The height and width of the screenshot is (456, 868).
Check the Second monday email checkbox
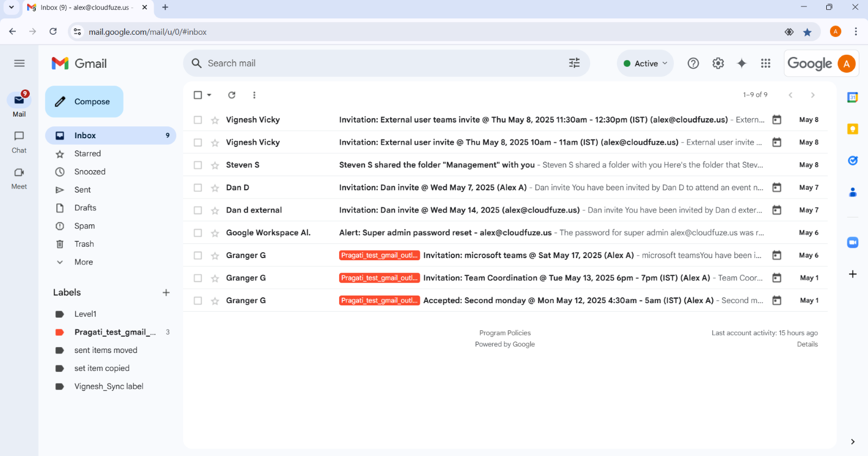(198, 301)
